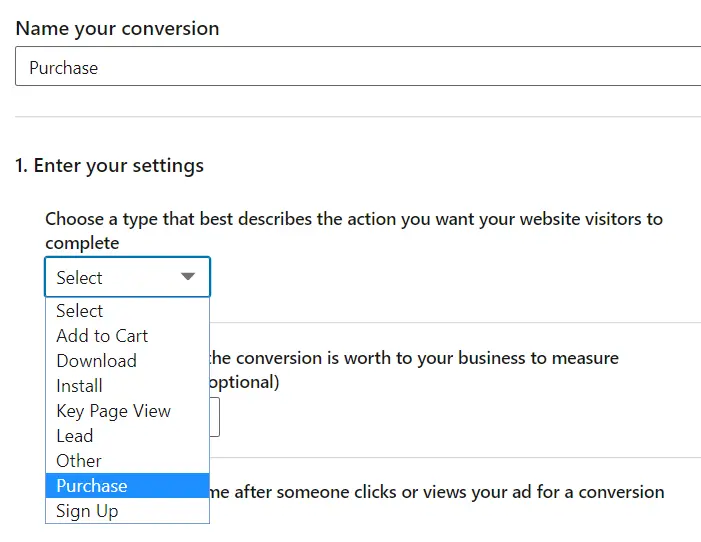Click the dropdown arrow of the type selector
The height and width of the screenshot is (542, 701).
coord(188,277)
